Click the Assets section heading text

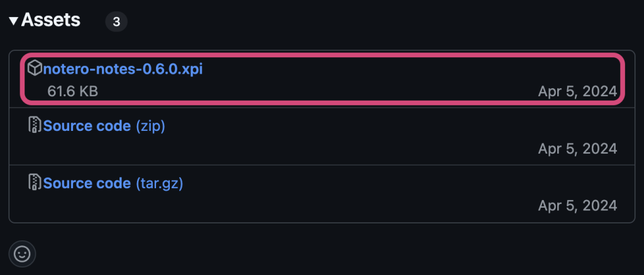tap(51, 20)
